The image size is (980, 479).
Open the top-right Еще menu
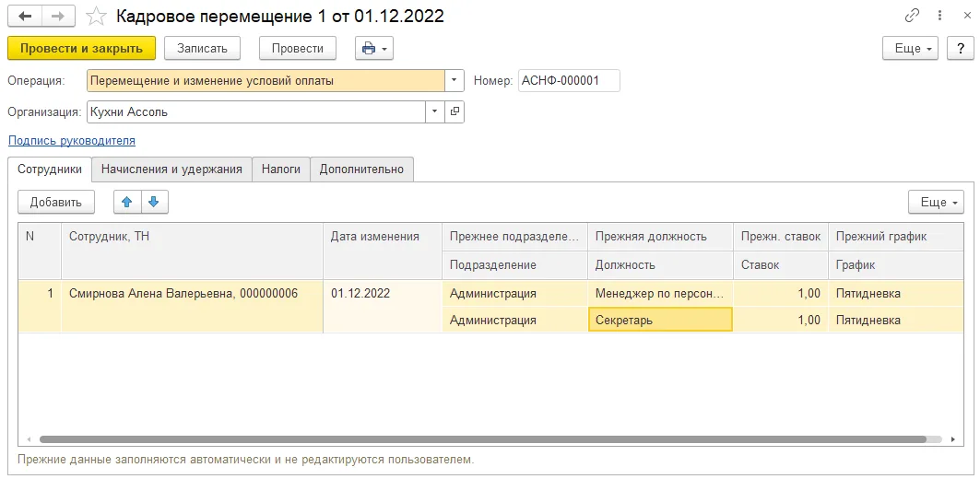[910, 48]
